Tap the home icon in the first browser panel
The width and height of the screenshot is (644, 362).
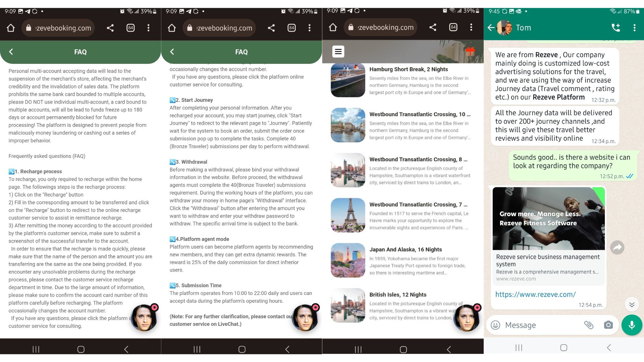coord(11,28)
